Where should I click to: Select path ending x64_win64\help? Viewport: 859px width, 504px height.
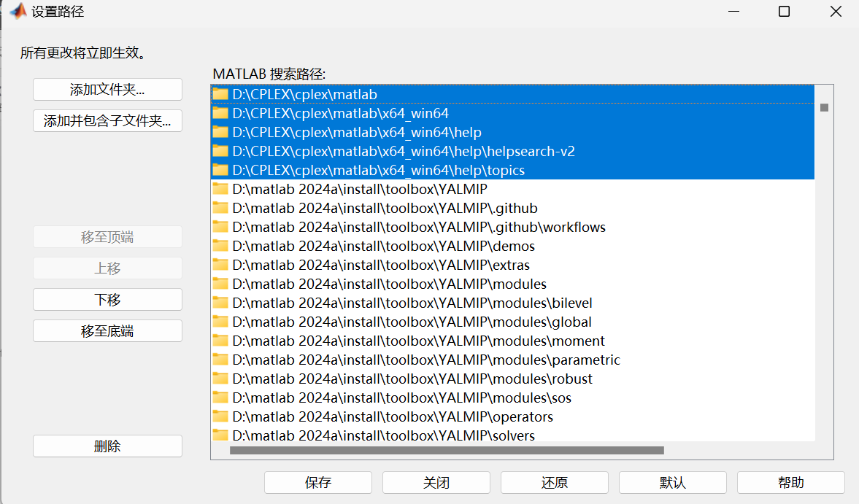click(x=513, y=133)
